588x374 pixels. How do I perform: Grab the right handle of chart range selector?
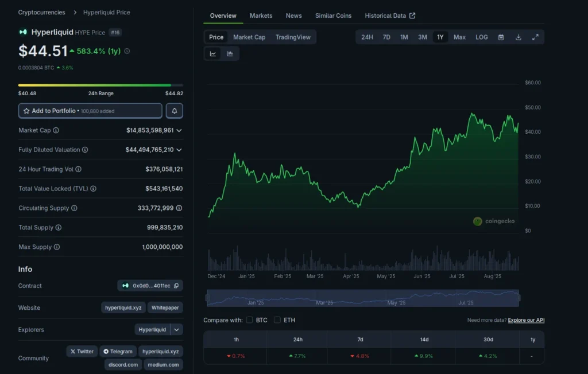pos(519,298)
